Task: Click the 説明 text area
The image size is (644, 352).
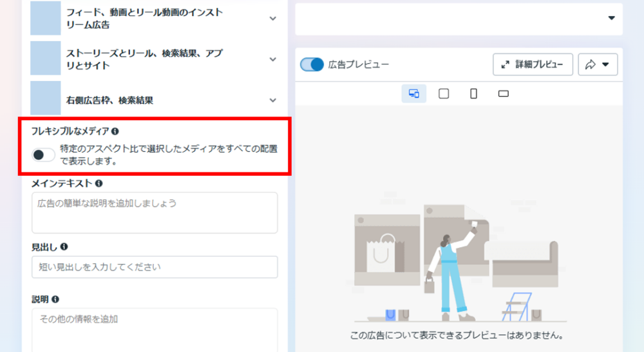Action: pos(155,330)
